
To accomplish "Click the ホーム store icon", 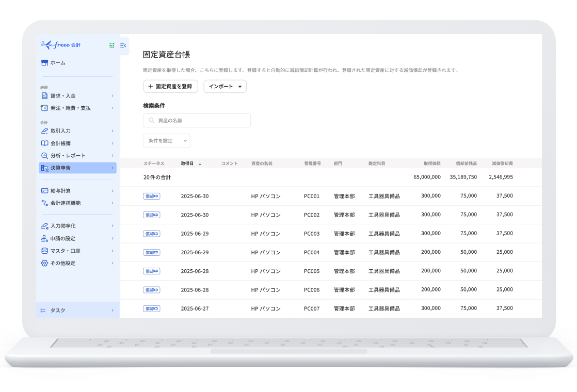I will [x=44, y=63].
